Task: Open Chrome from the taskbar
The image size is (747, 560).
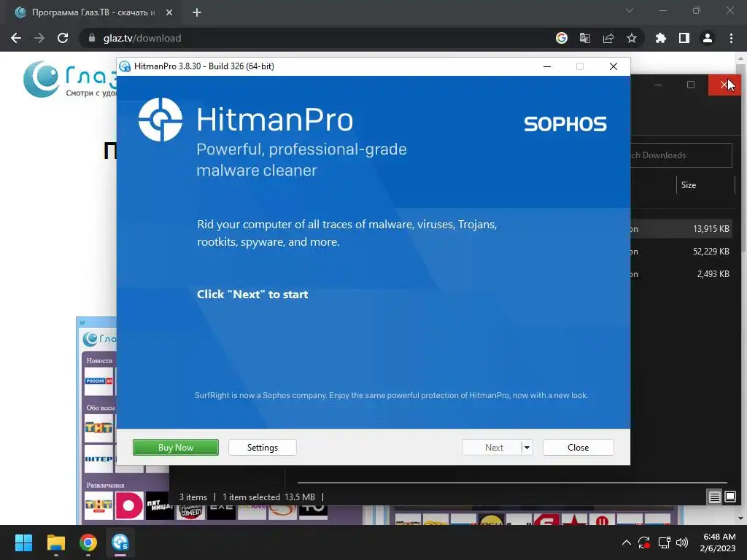Action: 88,542
